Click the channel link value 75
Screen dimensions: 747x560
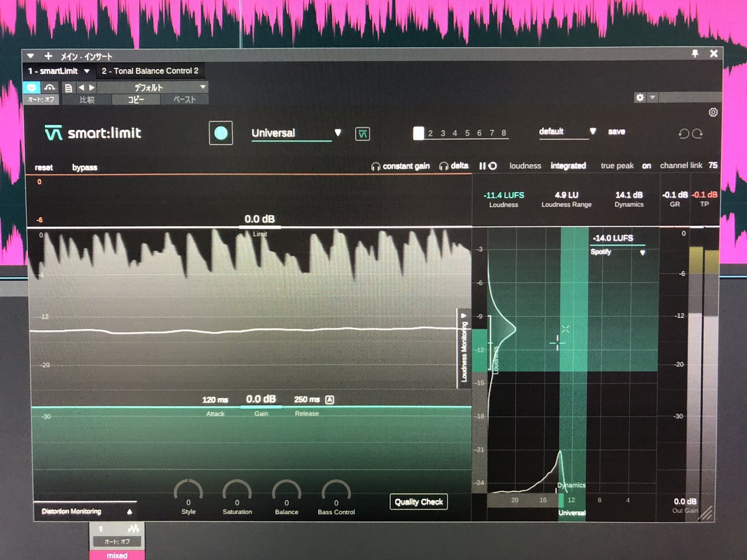(713, 166)
